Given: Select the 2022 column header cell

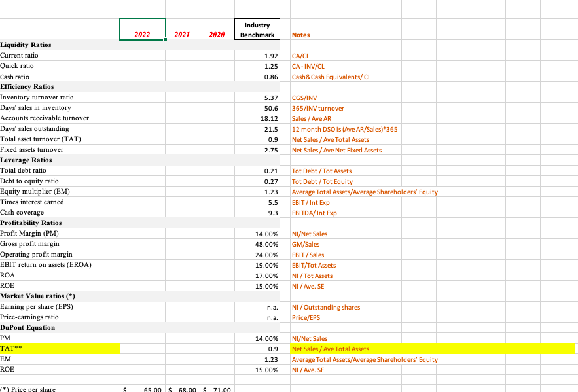Looking at the screenshot, I should click(x=141, y=29).
